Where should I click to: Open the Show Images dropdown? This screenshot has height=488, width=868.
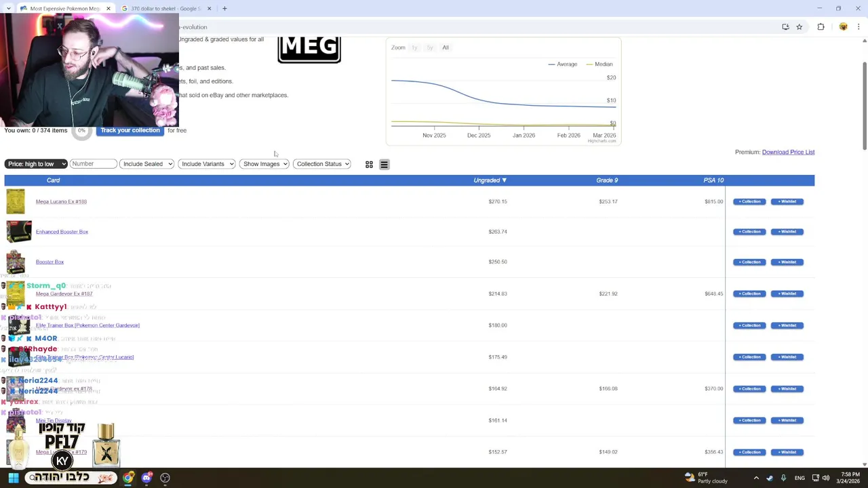pos(264,164)
